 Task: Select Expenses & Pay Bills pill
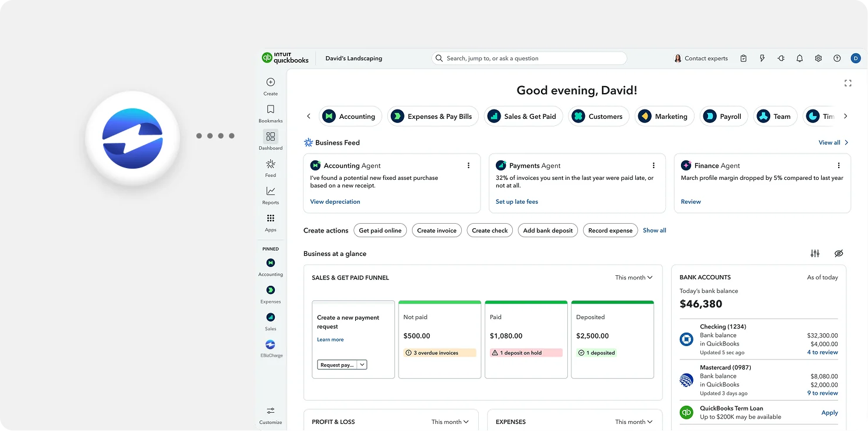pos(433,117)
